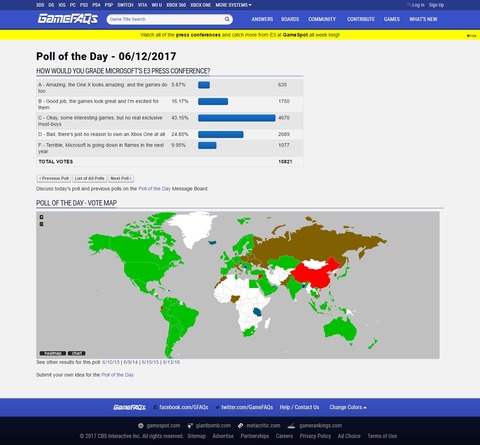Open press conferences link in banner

click(198, 35)
